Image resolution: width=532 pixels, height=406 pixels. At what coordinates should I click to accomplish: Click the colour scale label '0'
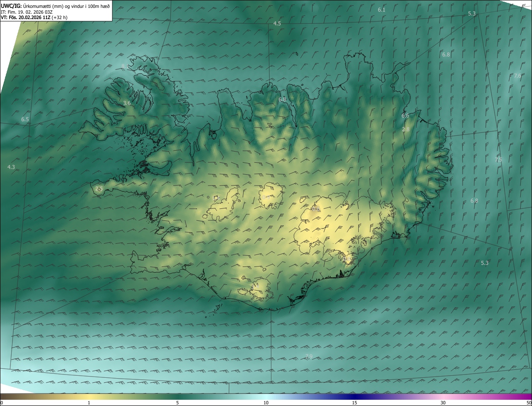pos(2,403)
